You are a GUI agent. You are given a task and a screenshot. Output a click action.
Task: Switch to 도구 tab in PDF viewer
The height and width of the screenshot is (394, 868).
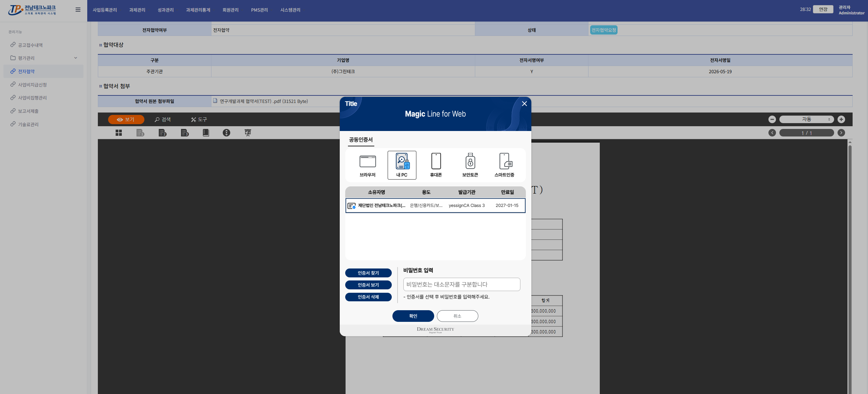pos(199,119)
